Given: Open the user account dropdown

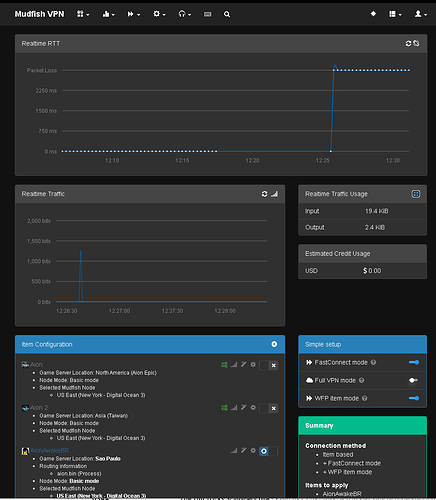Looking at the screenshot, I should coord(421,14).
